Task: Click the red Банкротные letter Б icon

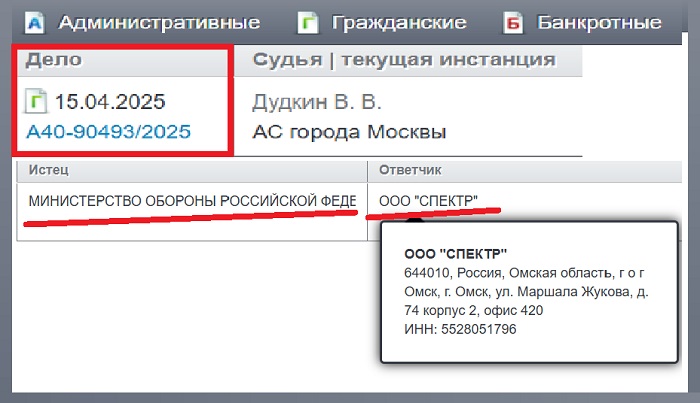Action: 513,23
